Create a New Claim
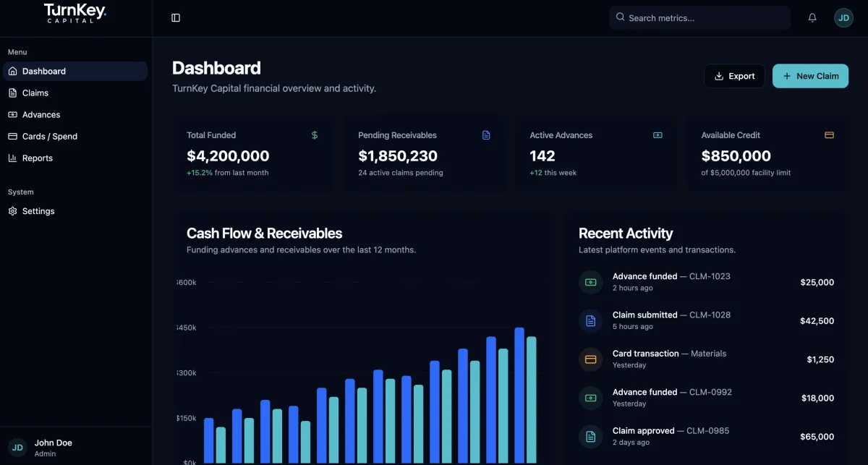Image resolution: width=868 pixels, height=465 pixels. (810, 76)
